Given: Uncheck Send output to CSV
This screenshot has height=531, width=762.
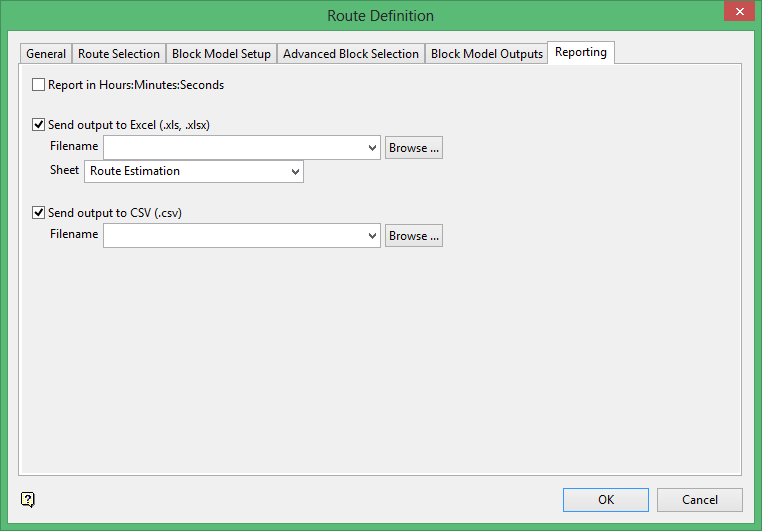Looking at the screenshot, I should click(39, 212).
